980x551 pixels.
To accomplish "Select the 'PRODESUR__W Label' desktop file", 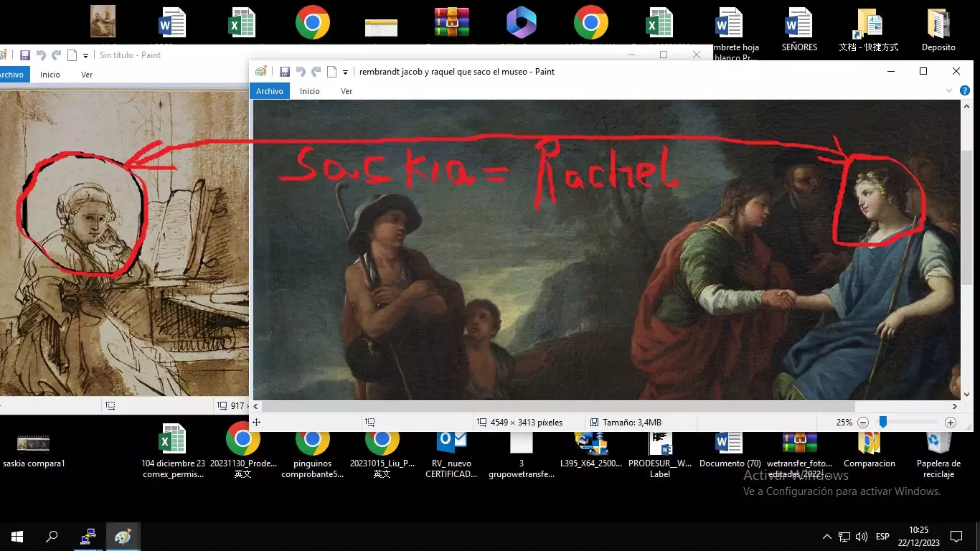I will coord(660,455).
